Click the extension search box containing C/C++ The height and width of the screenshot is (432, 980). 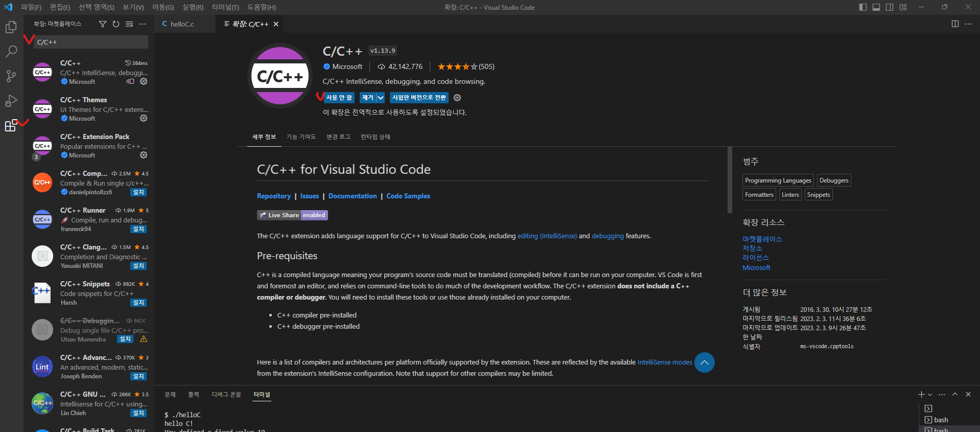[x=91, y=42]
